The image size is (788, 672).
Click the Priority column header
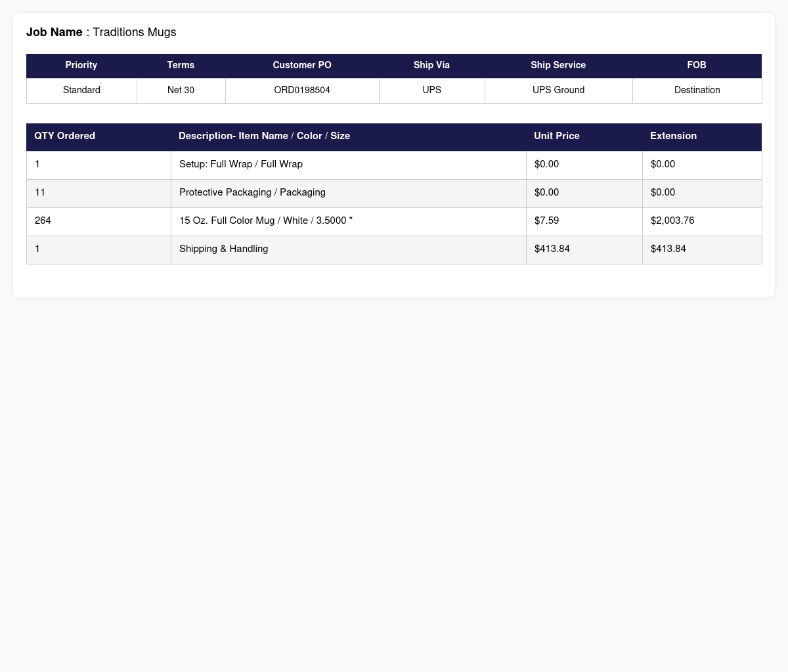[x=81, y=66]
